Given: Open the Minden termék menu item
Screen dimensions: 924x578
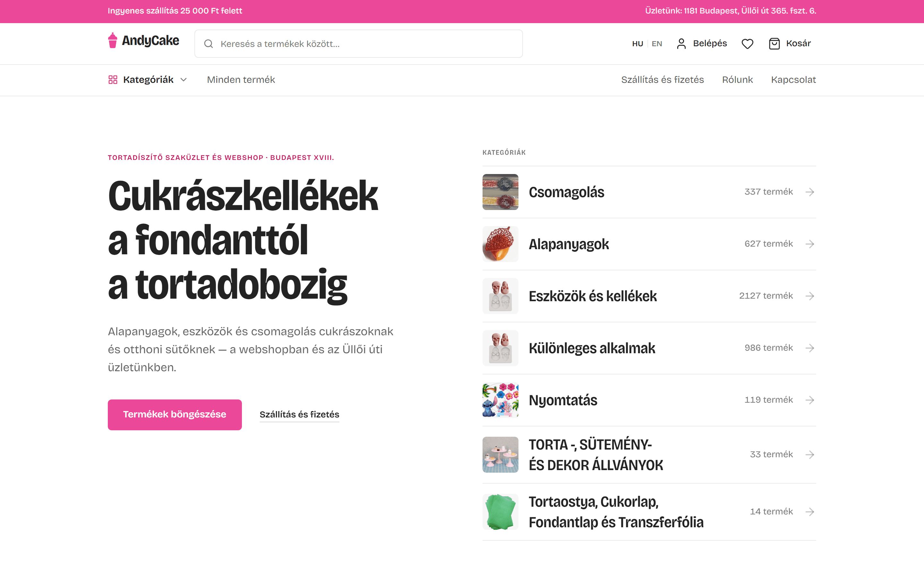Looking at the screenshot, I should tap(241, 80).
